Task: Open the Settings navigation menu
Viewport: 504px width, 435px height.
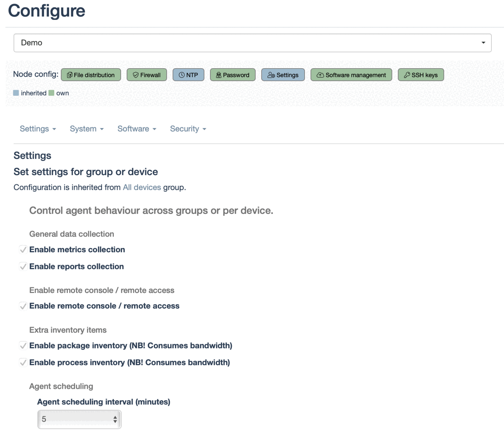Action: (38, 129)
